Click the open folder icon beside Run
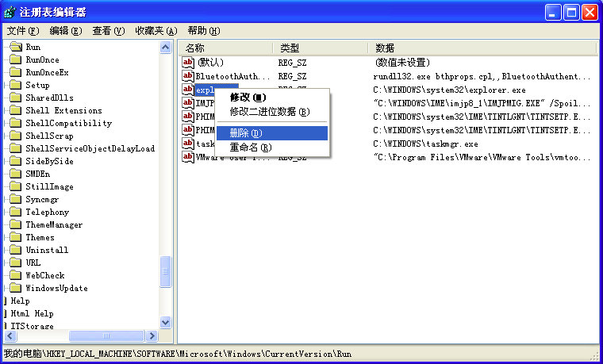Viewport: 603px width, 364px height. tap(16, 47)
